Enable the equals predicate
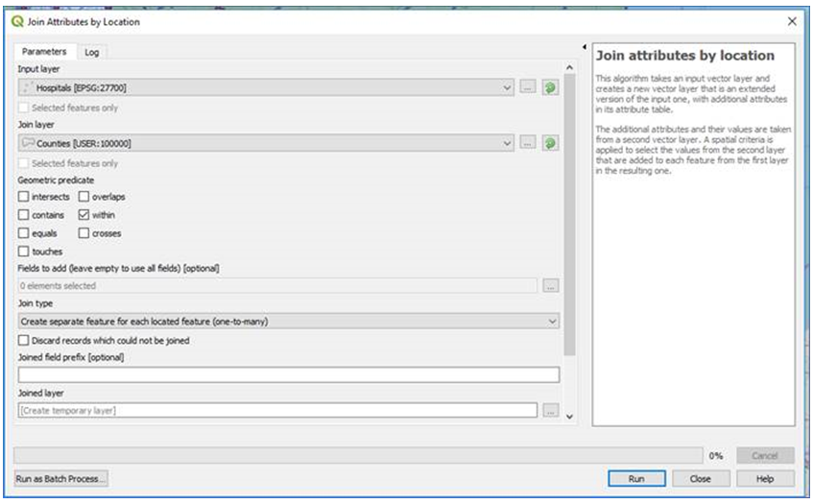This screenshot has height=504, width=813. 23,233
